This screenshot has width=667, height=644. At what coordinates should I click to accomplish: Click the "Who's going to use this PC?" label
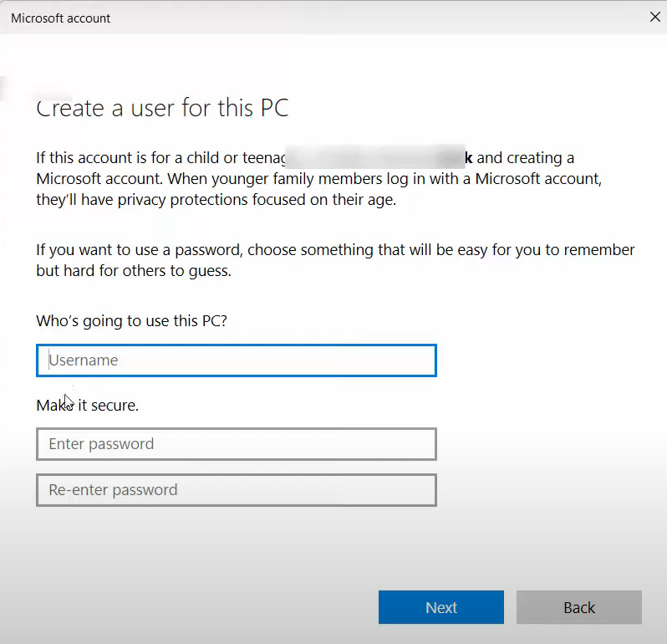pos(131,321)
